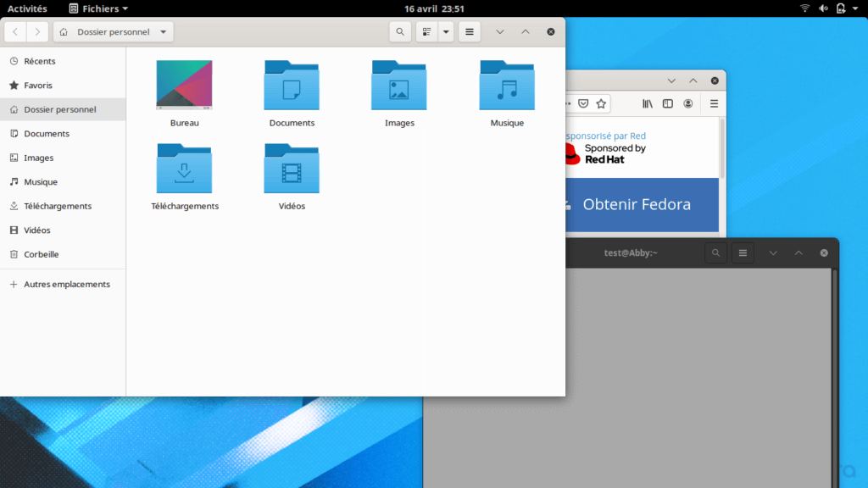Click the search icon in the terminal window
The height and width of the screenshot is (488, 868).
[x=715, y=252]
